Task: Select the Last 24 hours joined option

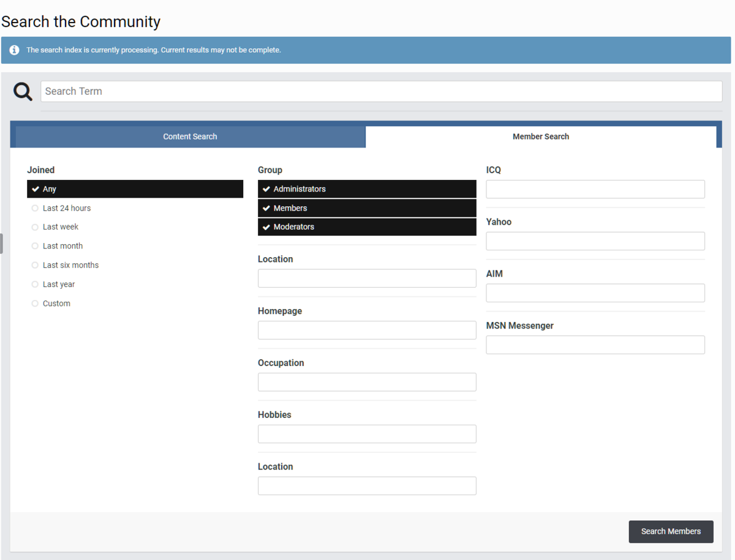Action: click(66, 207)
